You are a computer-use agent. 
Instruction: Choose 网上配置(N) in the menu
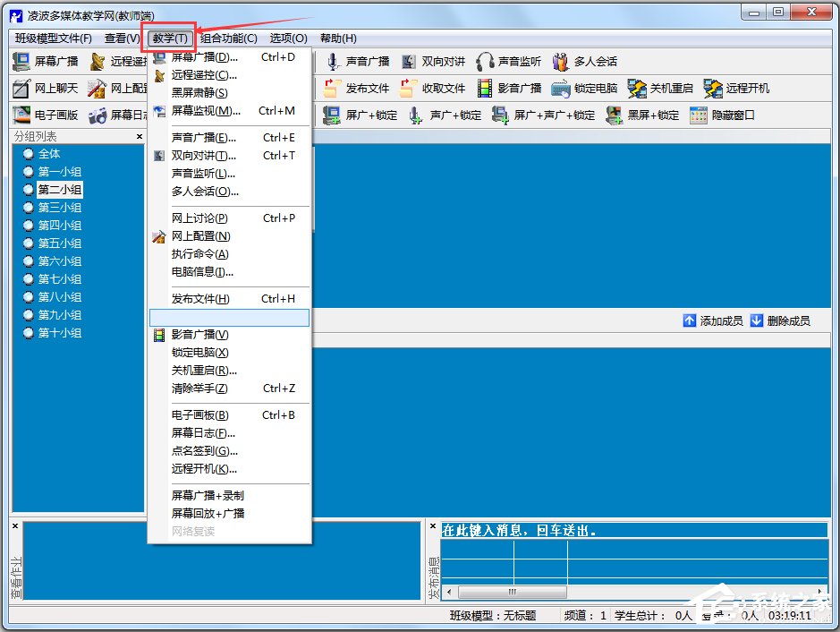pos(229,236)
